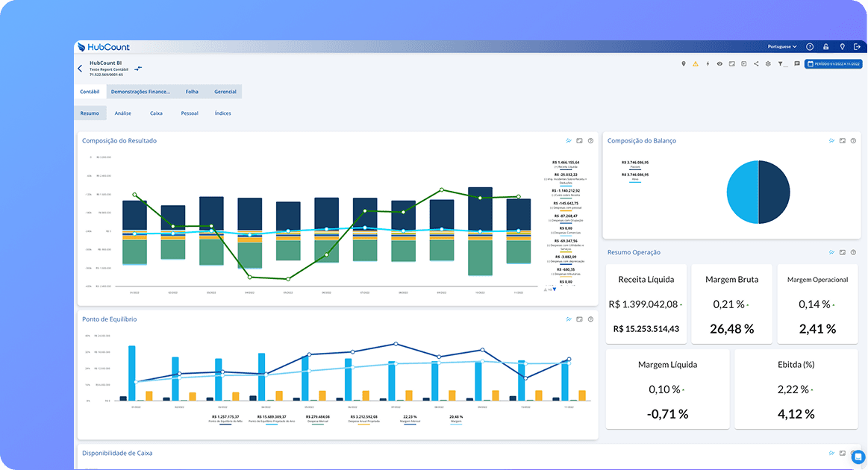This screenshot has width=868, height=470.
Task: Toggle the Margem Mensal legend entry
Action: (410, 419)
